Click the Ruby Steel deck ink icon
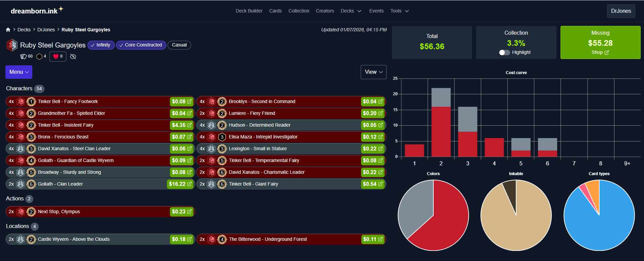Screen dimensions: 644x261 [x=12, y=45]
